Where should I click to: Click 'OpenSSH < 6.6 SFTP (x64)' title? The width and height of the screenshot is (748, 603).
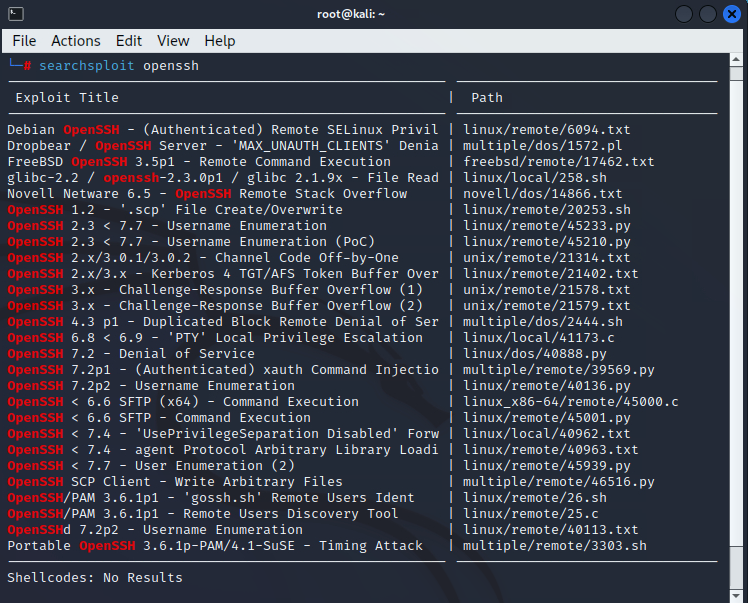click(x=183, y=402)
